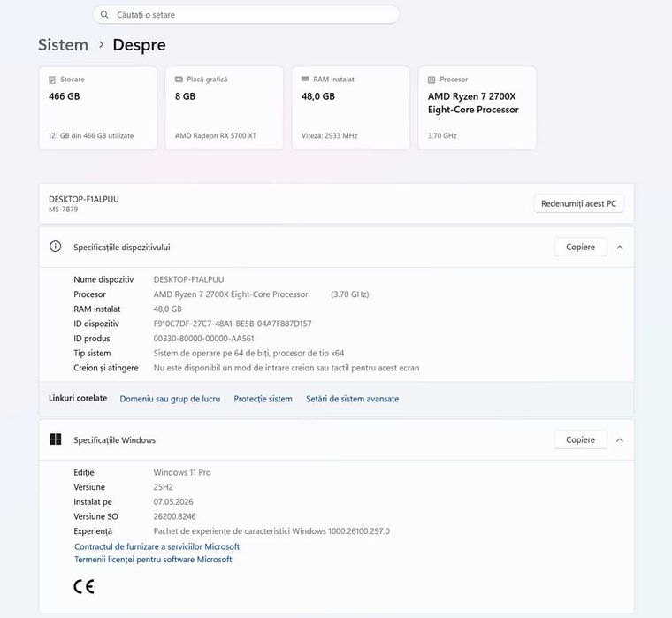Image resolution: width=672 pixels, height=618 pixels.
Task: Open 'Setări de sistem avansate' link
Action: point(352,399)
